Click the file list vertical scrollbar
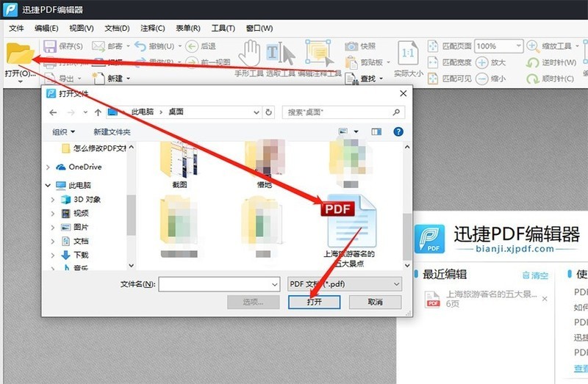588x384 pixels. (x=407, y=236)
